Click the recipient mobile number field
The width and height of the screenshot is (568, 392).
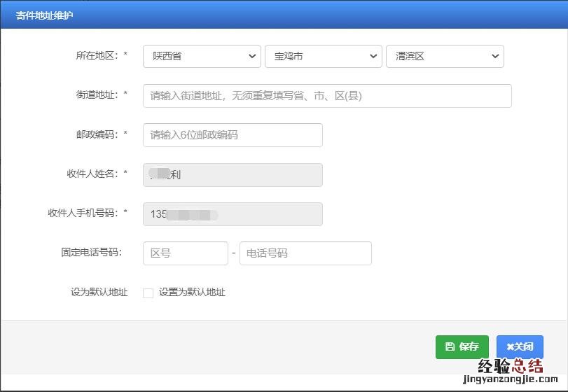233,214
